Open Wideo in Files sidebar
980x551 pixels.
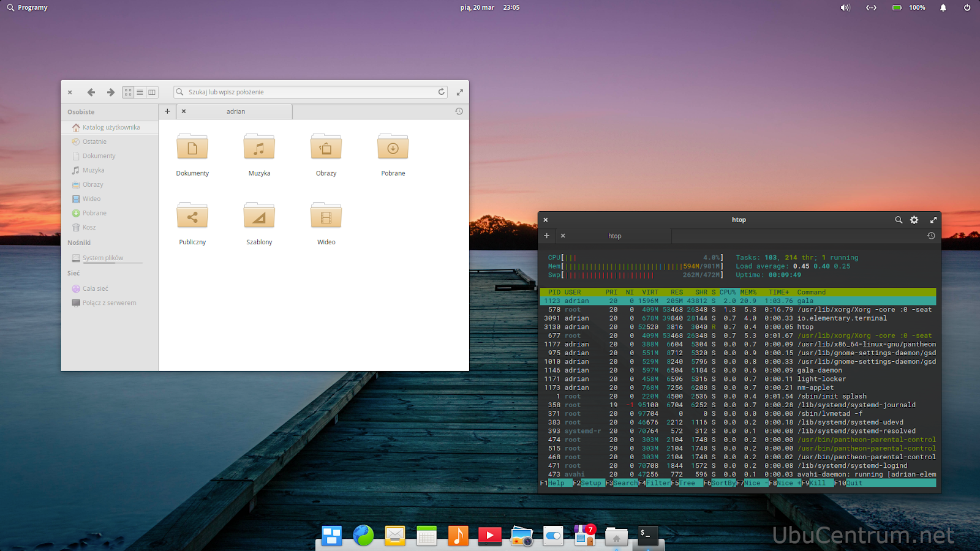[110, 199]
